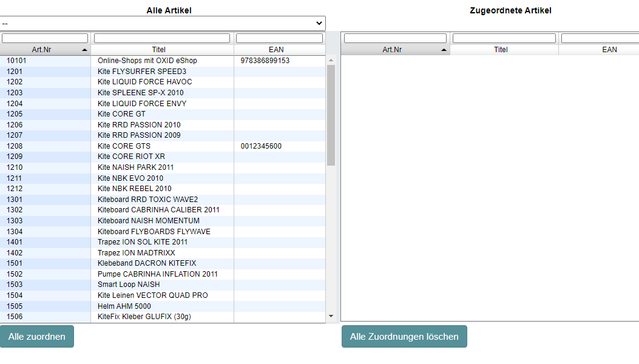Select Kite NBK EVO 2010 row
The image size is (639, 364).
coord(163,178)
